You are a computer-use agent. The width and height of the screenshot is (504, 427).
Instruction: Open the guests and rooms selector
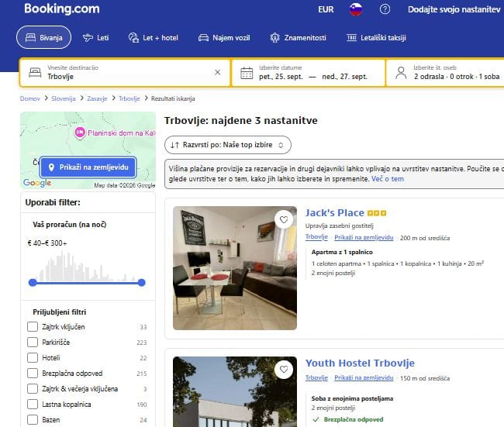tap(446, 73)
